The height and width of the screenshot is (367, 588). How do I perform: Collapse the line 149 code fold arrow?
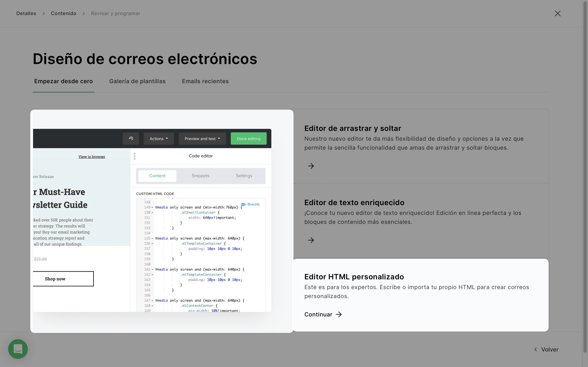click(152, 208)
